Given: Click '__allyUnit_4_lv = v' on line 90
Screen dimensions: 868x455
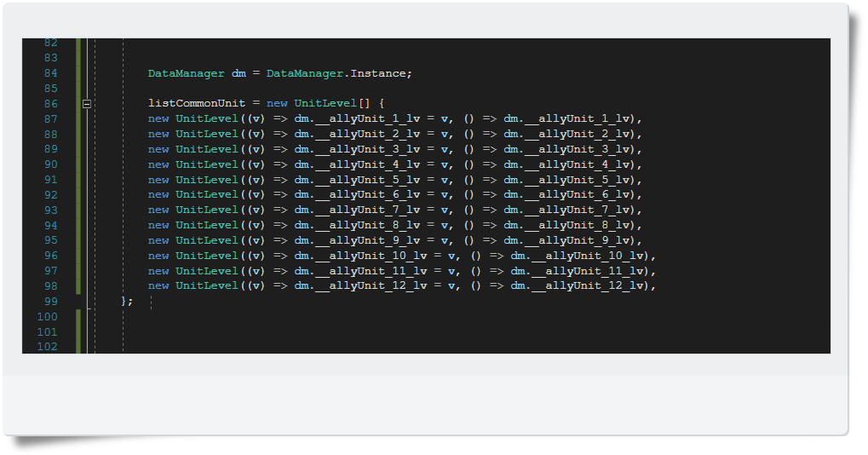Looking at the screenshot, I should 382,164.
